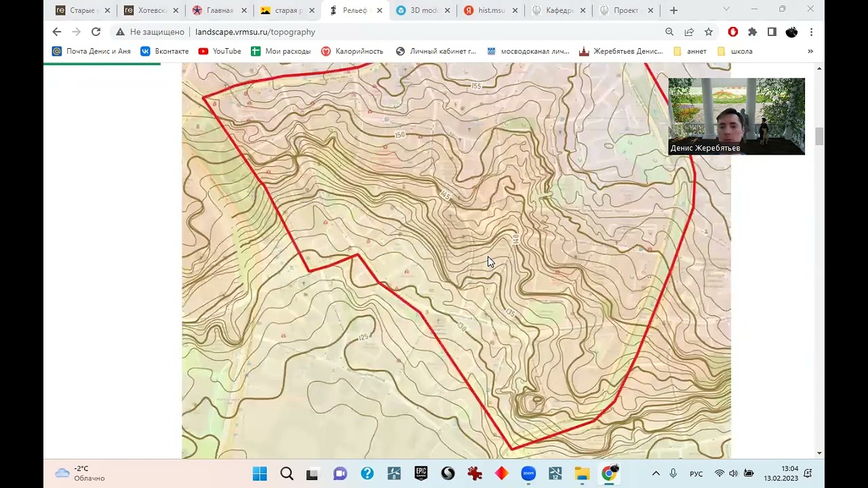The image size is (868, 488).
Task: Reload the landscape.vrmsu.ru page
Action: tap(96, 32)
